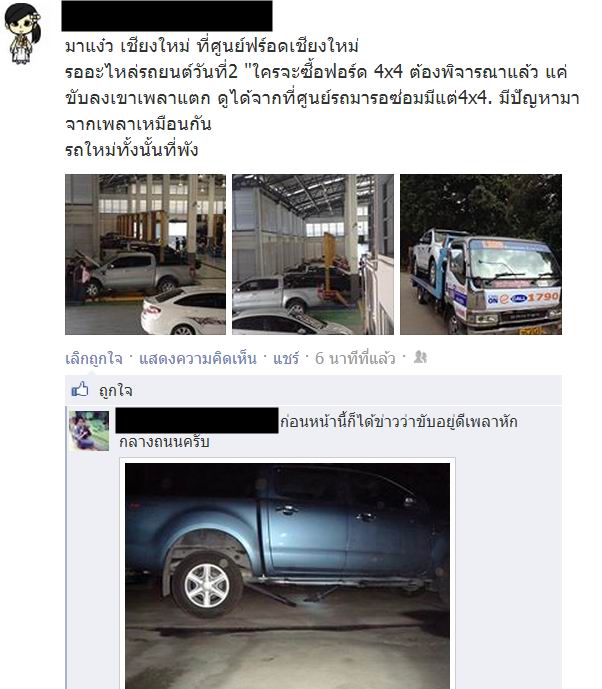Open first photo of silver pickup in garage
The height and width of the screenshot is (689, 602).
coord(145,254)
